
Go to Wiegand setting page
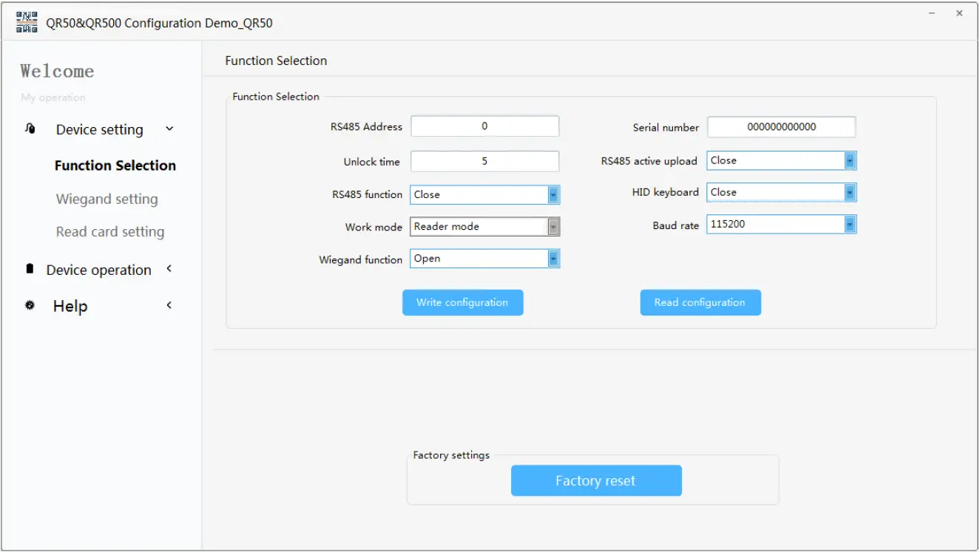(107, 199)
